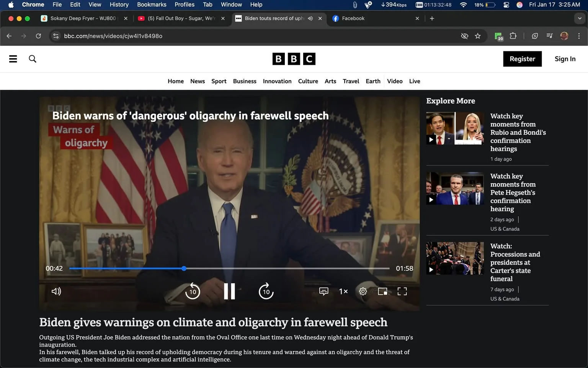Image resolution: width=588 pixels, height=368 pixels.
Task: Rewind the video 10 seconds
Action: (193, 291)
